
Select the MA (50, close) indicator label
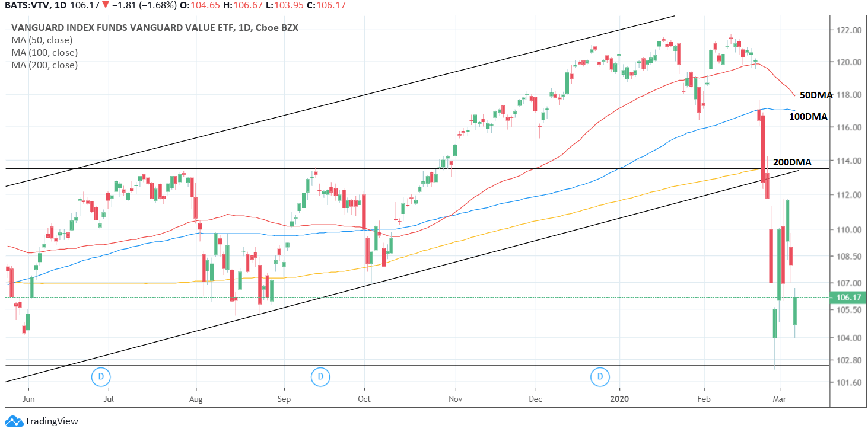[42, 40]
